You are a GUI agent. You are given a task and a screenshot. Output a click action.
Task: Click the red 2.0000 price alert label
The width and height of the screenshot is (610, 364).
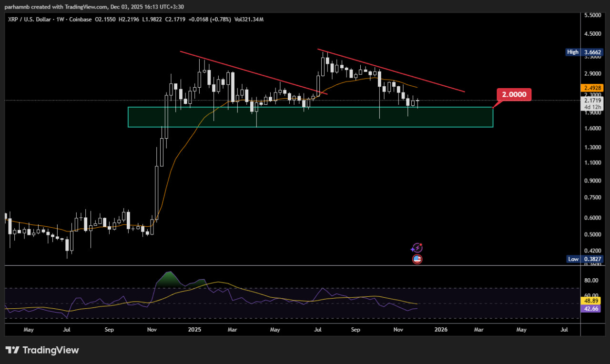tap(513, 95)
